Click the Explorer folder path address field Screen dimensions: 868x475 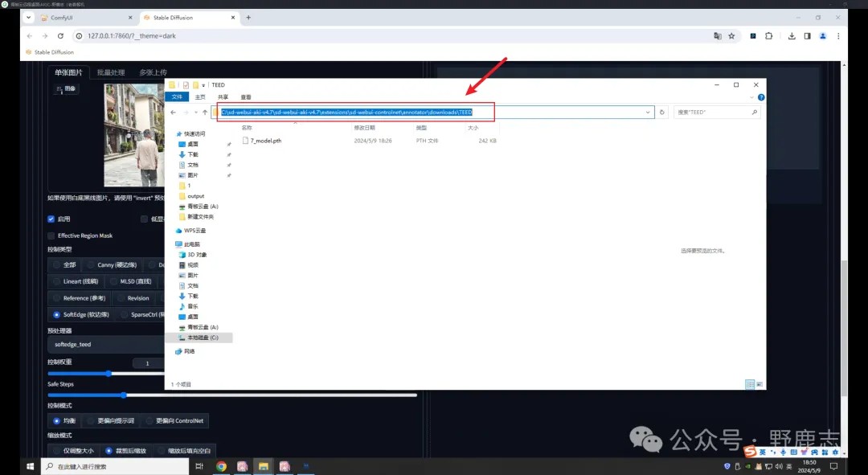(432, 113)
